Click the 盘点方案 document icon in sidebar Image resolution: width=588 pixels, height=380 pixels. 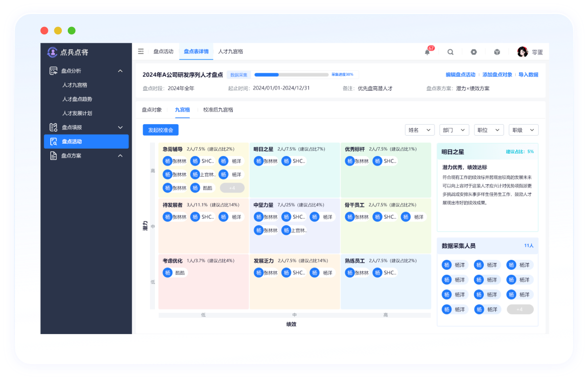click(x=53, y=156)
